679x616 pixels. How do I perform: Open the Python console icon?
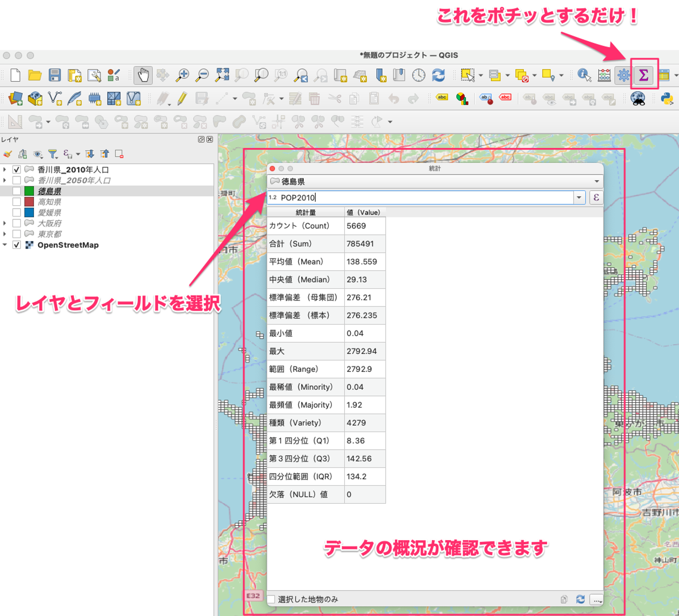[x=667, y=99]
